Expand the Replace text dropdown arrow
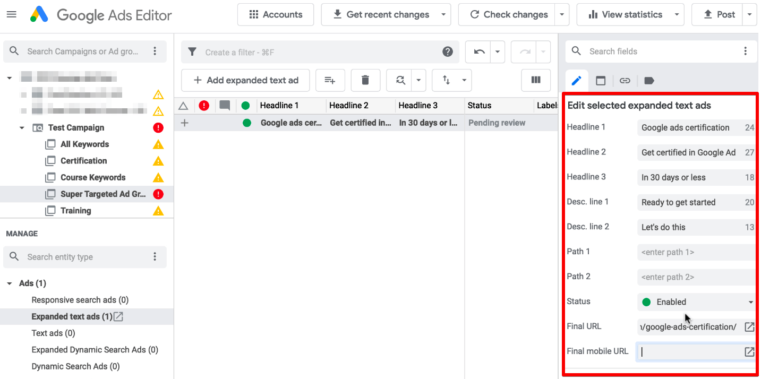Viewport: 761px width, 379px height. point(419,80)
